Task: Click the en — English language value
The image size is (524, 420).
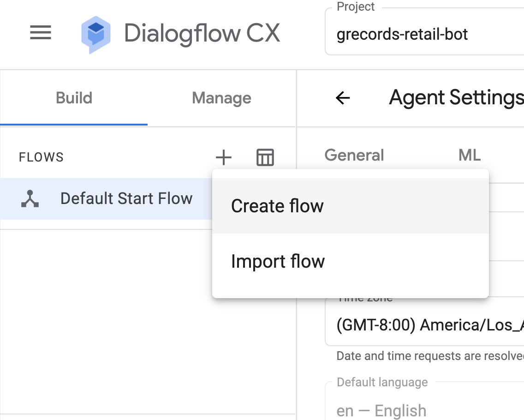Action: (381, 410)
